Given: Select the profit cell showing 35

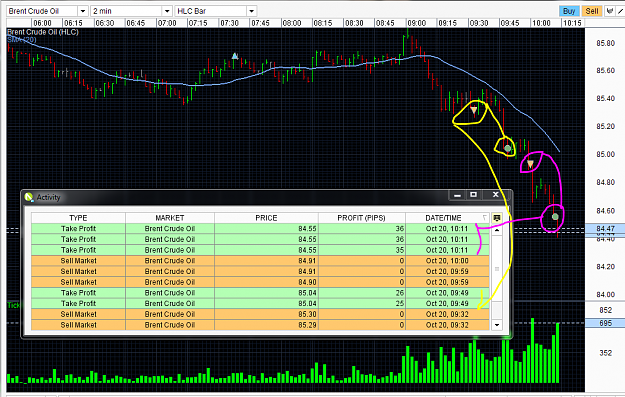Looking at the screenshot, I should click(x=362, y=250).
